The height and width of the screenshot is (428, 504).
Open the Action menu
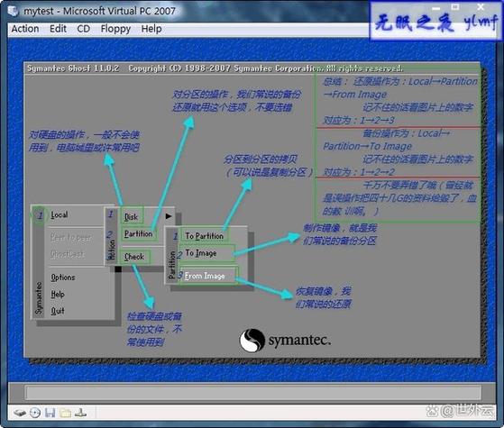pyautogui.click(x=25, y=29)
